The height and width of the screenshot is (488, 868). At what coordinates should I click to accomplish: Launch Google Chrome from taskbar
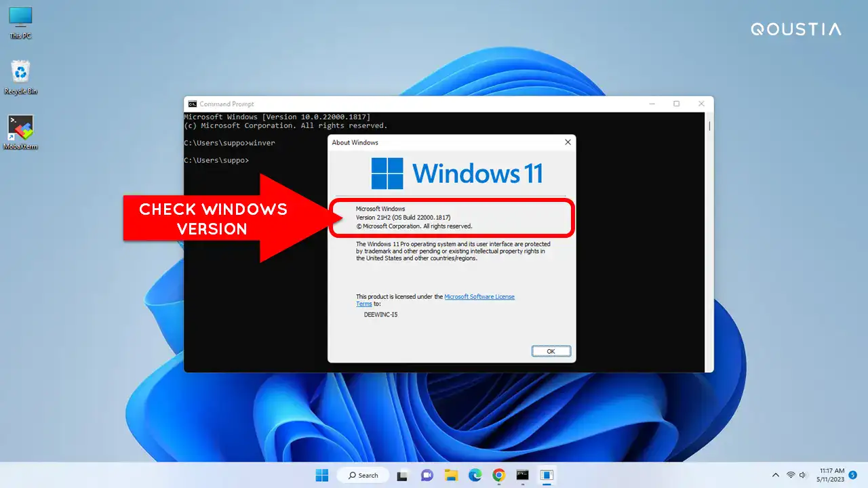[498, 475]
